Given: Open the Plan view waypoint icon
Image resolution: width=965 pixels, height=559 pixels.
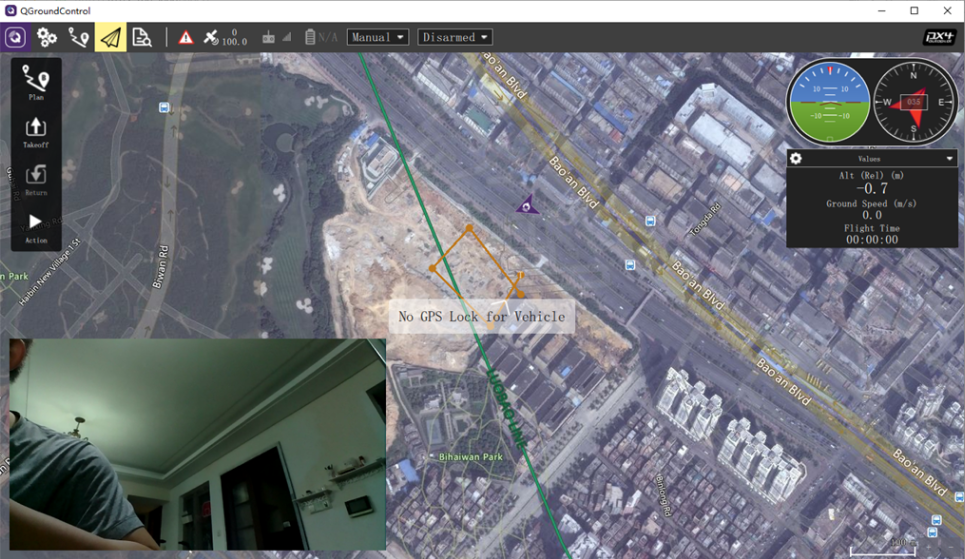Looking at the screenshot, I should tap(78, 38).
